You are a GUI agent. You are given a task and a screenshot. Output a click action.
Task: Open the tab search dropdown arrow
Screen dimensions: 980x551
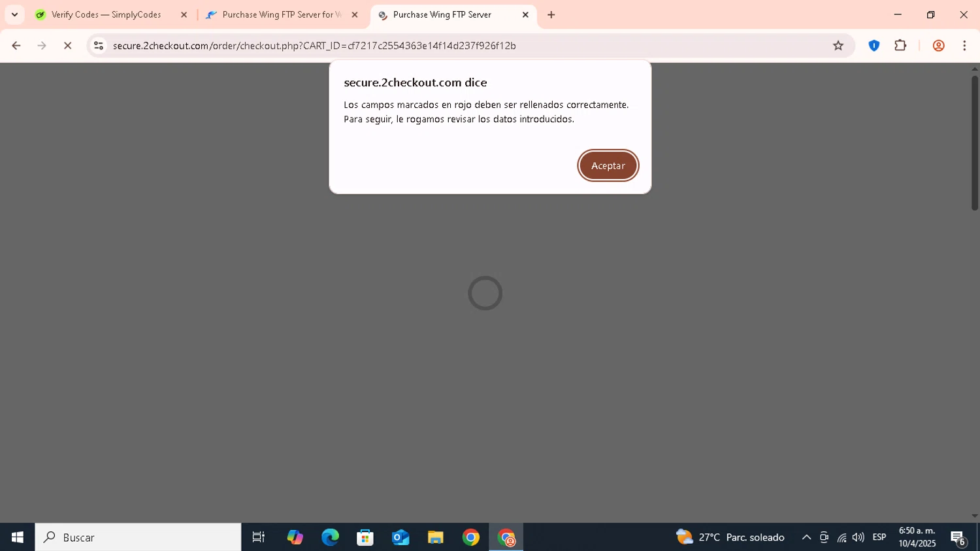pos(14,14)
